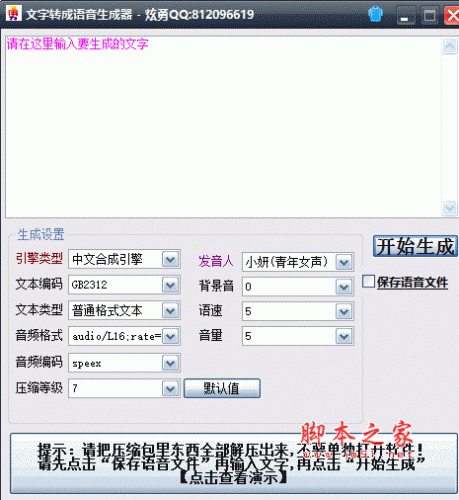This screenshot has width=459, height=500.
Task: Close the voice generator window
Action: point(452,15)
